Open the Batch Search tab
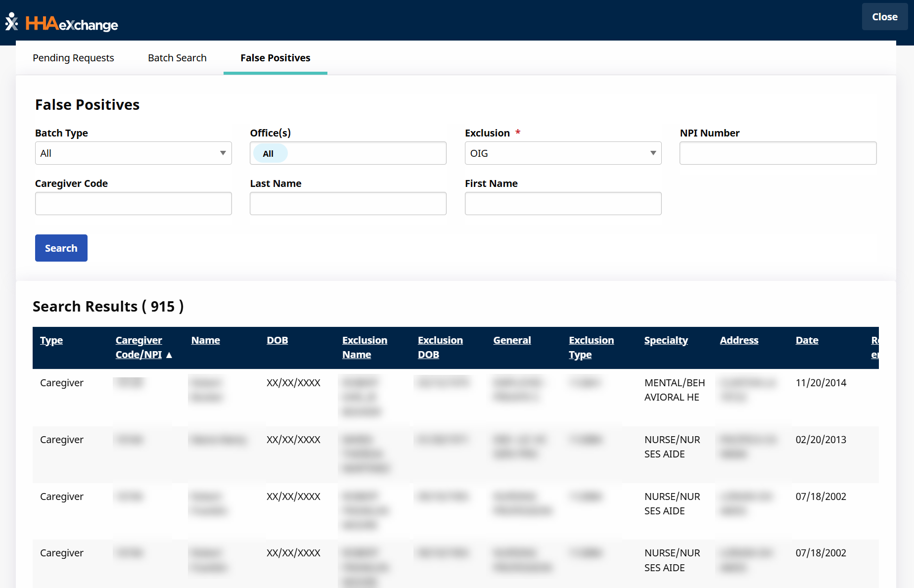Image resolution: width=914 pixels, height=588 pixels. click(177, 58)
